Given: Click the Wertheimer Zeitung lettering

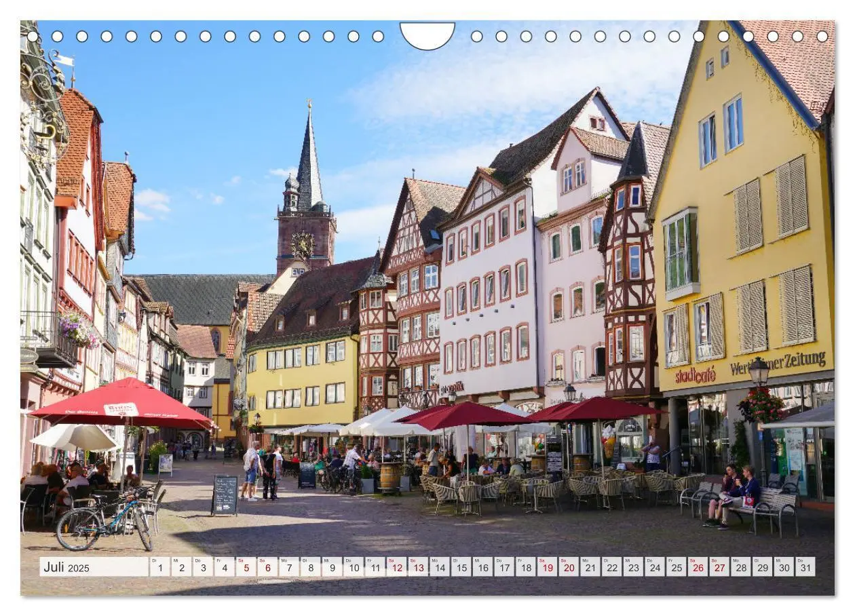Looking at the screenshot, I should 778,363.
